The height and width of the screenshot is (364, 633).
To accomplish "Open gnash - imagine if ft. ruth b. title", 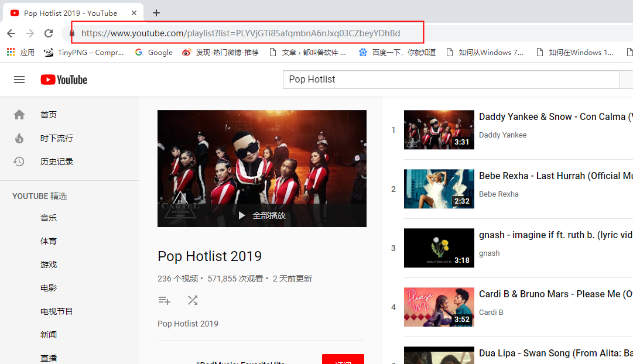I will click(x=556, y=235).
